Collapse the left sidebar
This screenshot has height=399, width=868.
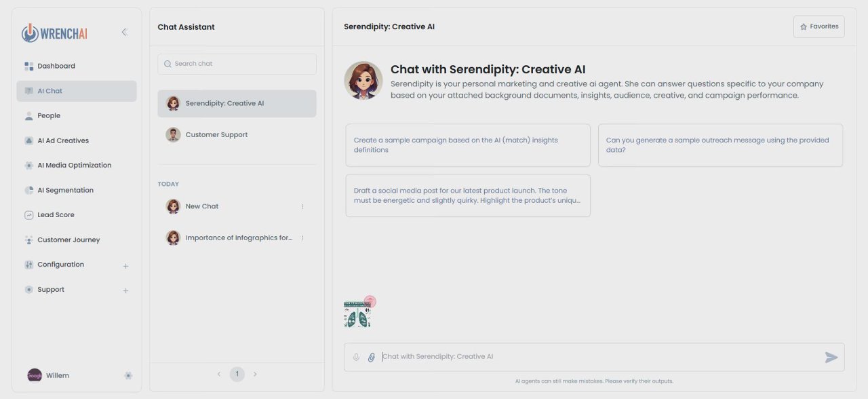[124, 32]
